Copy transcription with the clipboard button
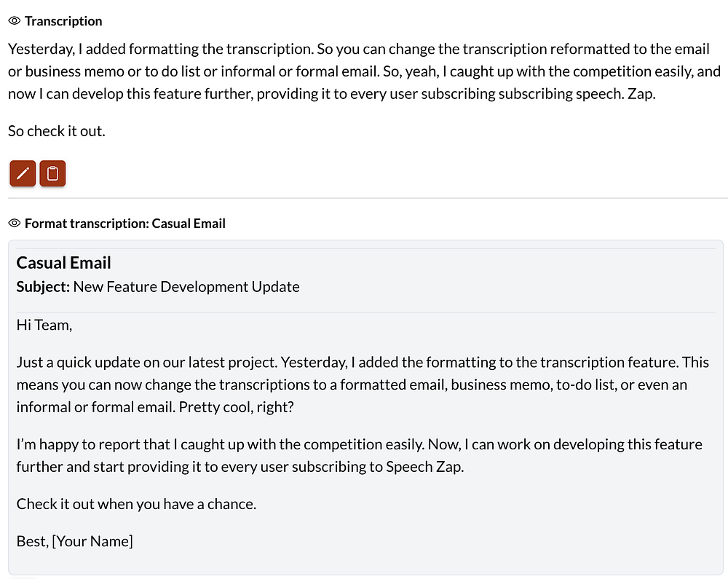 52,173
